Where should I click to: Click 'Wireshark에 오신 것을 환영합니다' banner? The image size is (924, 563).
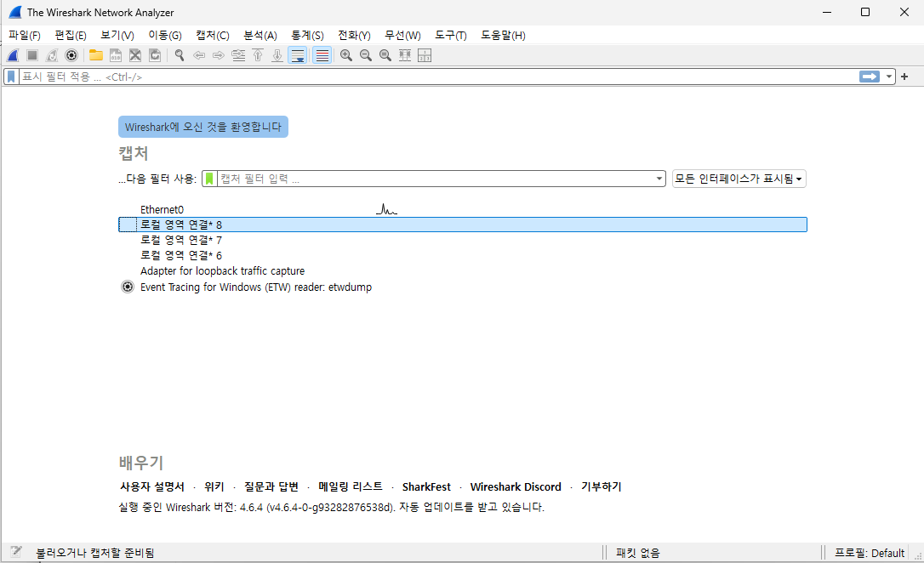click(x=203, y=127)
